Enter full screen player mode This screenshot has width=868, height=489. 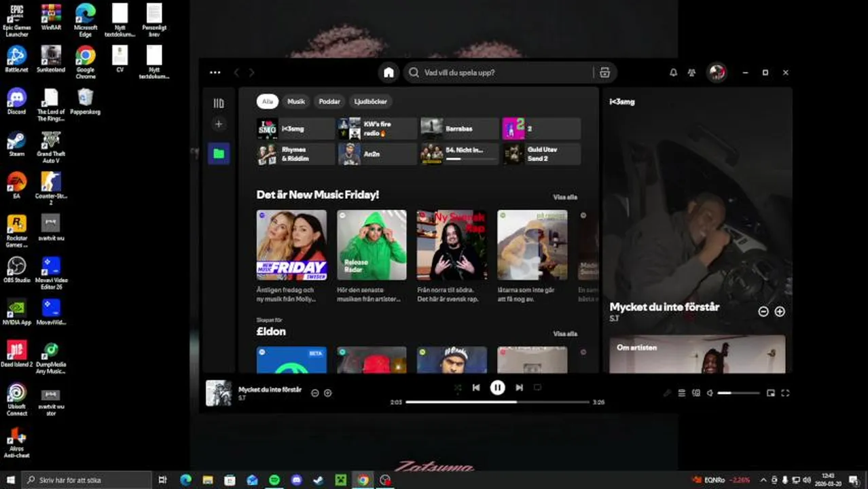tap(785, 393)
